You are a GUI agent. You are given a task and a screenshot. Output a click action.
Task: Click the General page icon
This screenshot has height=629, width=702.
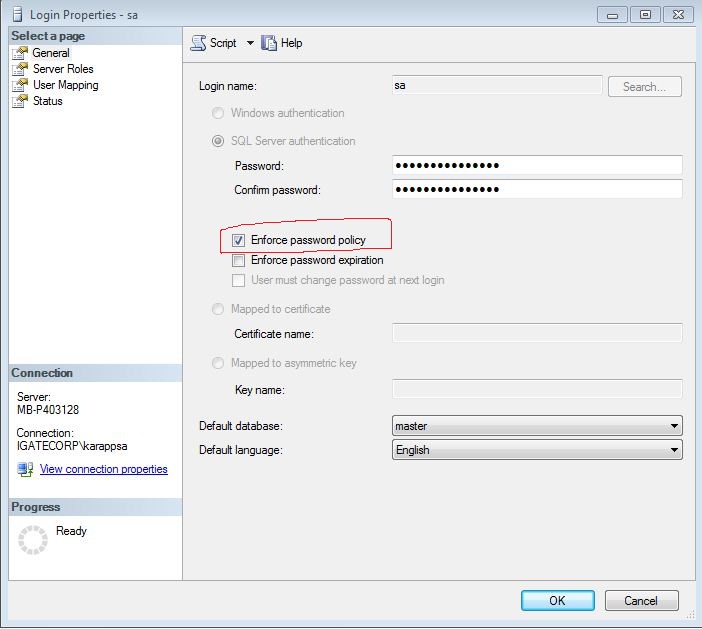[x=20, y=53]
